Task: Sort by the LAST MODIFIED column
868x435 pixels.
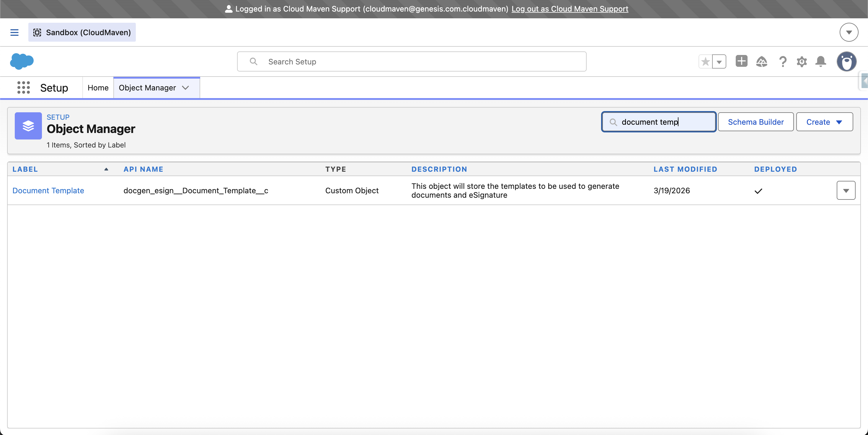Action: (x=685, y=169)
